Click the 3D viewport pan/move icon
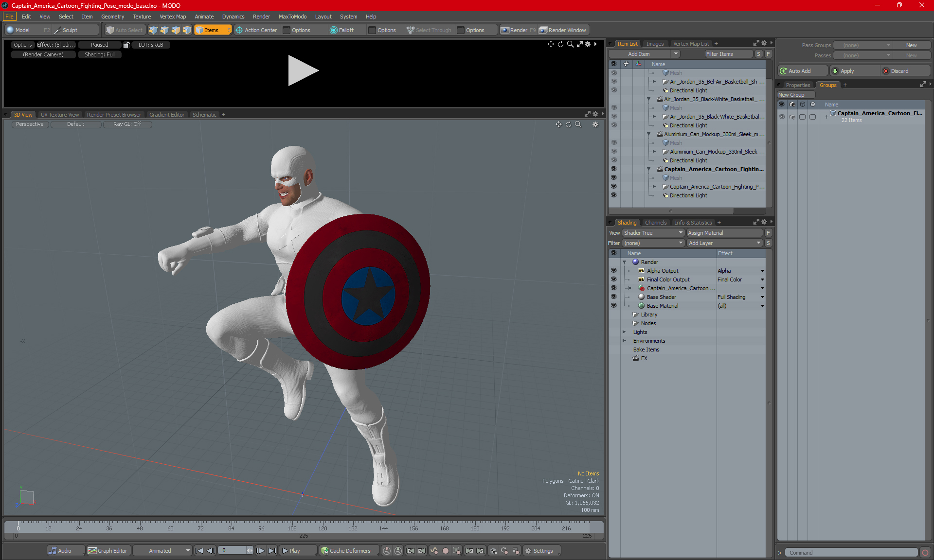 tap(558, 124)
